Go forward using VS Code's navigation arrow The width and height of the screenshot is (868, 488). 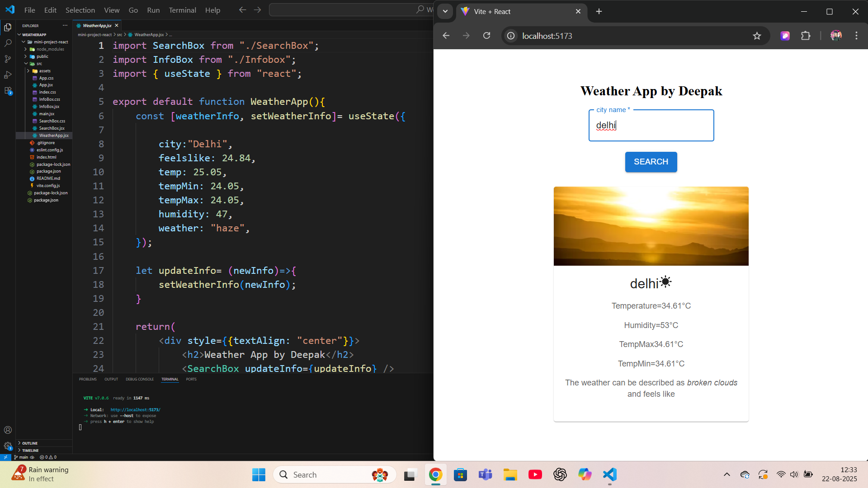coord(258,10)
